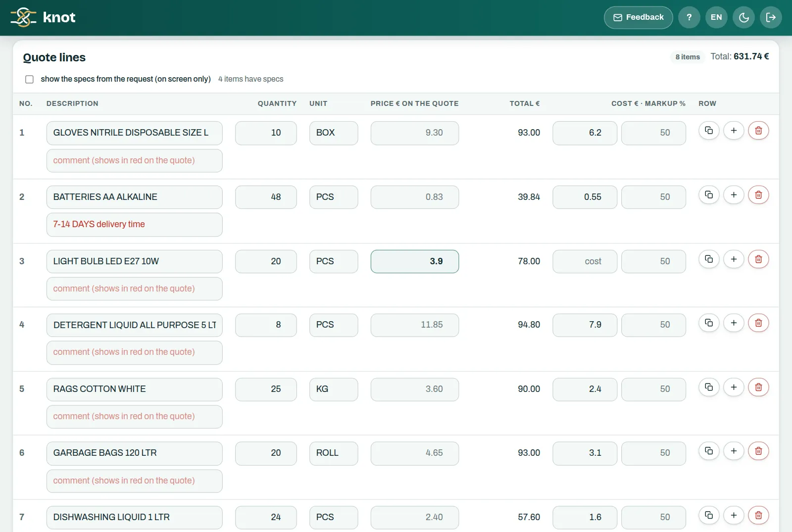
Task: Duplicate the GARBAGE BAGS 120 LTR row
Action: tap(709, 451)
